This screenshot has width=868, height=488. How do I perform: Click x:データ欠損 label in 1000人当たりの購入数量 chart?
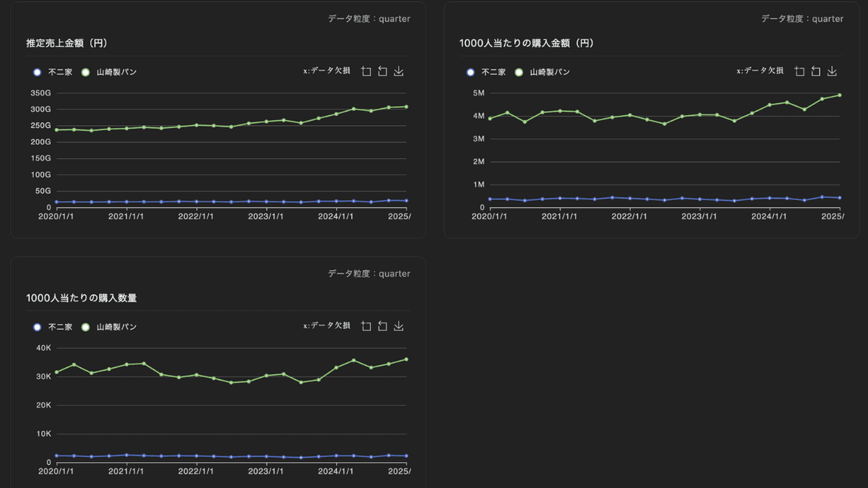[327, 326]
